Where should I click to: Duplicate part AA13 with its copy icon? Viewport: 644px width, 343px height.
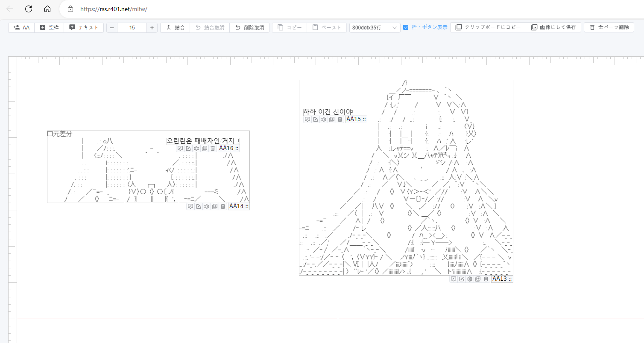click(478, 279)
